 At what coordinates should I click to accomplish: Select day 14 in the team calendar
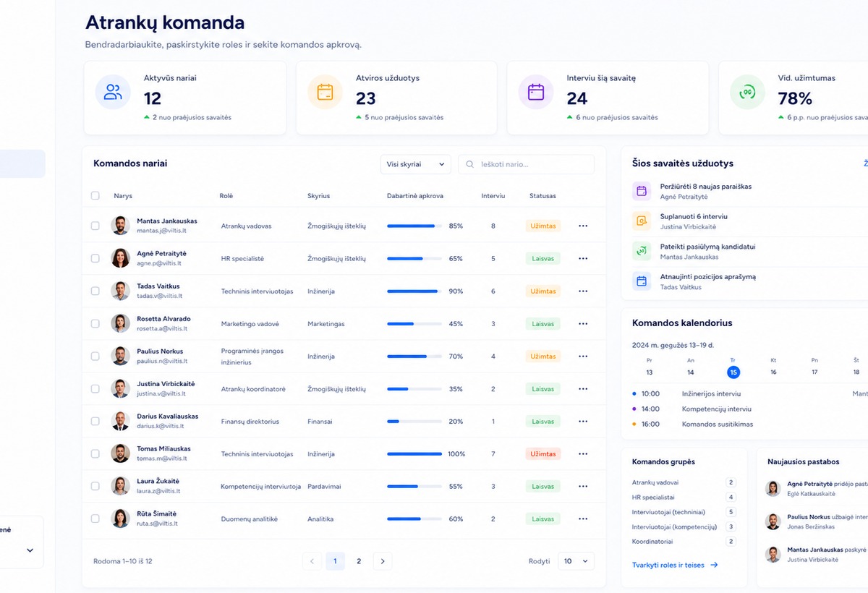pos(691,372)
